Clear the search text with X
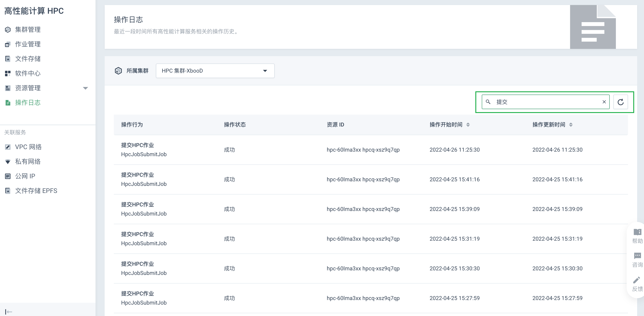The width and height of the screenshot is (644, 316). click(604, 102)
